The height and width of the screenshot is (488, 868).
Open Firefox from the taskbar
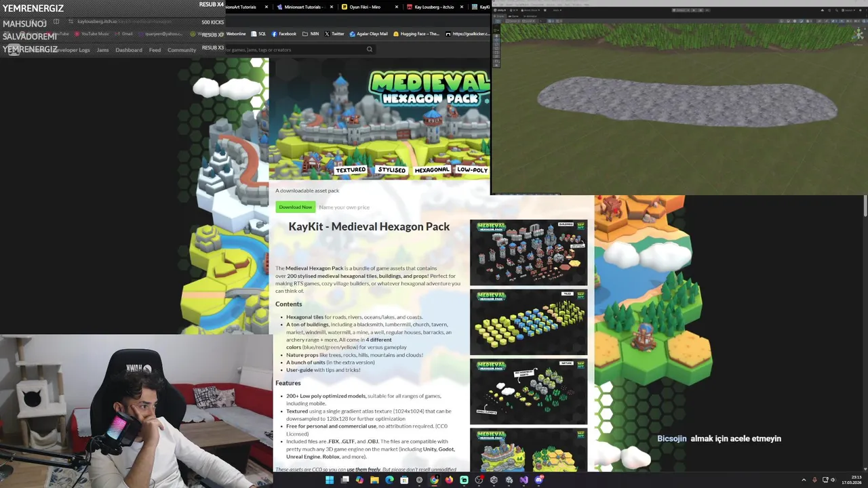pos(449,480)
